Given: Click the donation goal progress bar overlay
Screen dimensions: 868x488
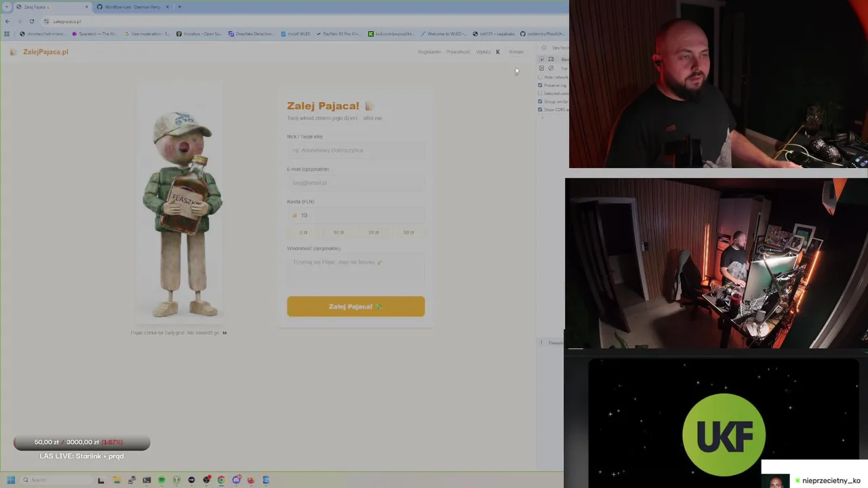Looking at the screenshot, I should (81, 443).
